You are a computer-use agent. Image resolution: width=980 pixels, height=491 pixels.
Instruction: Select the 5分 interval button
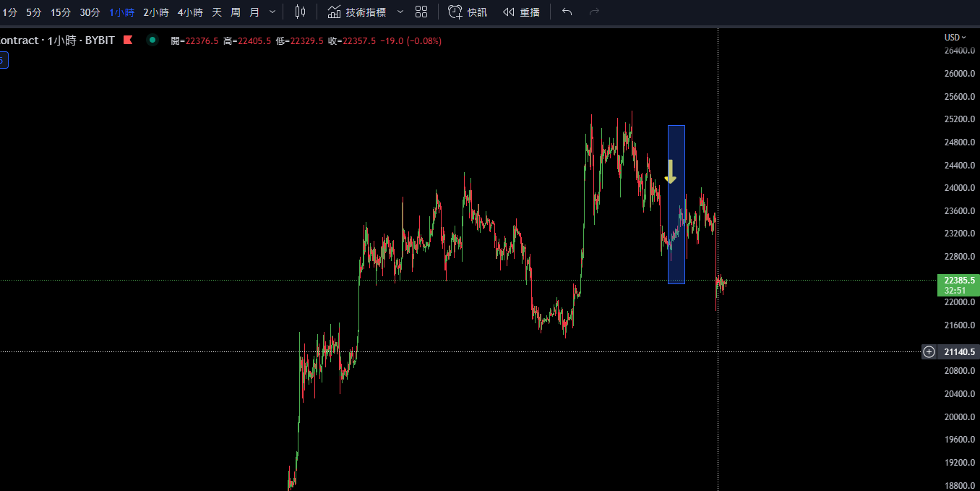click(34, 12)
